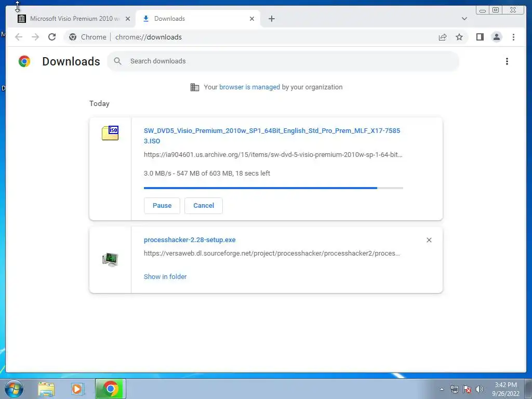Cancel the Visio ISO download
This screenshot has width=532, height=399.
204,206
